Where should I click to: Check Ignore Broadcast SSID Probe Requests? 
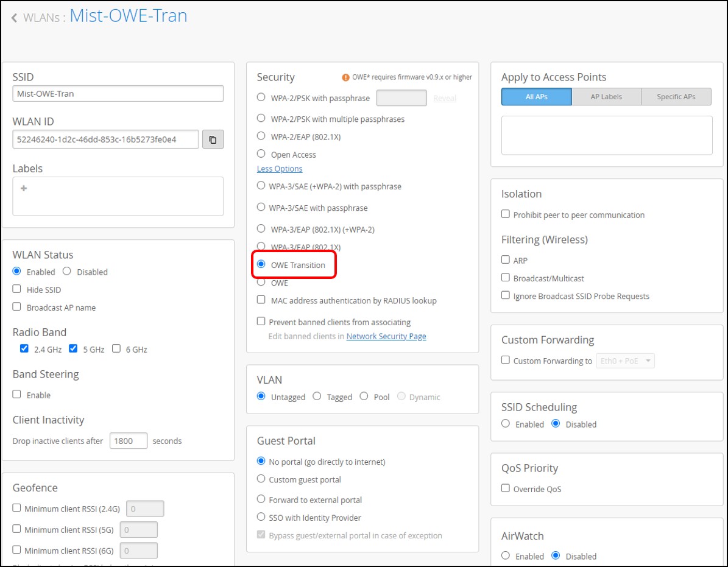(506, 295)
